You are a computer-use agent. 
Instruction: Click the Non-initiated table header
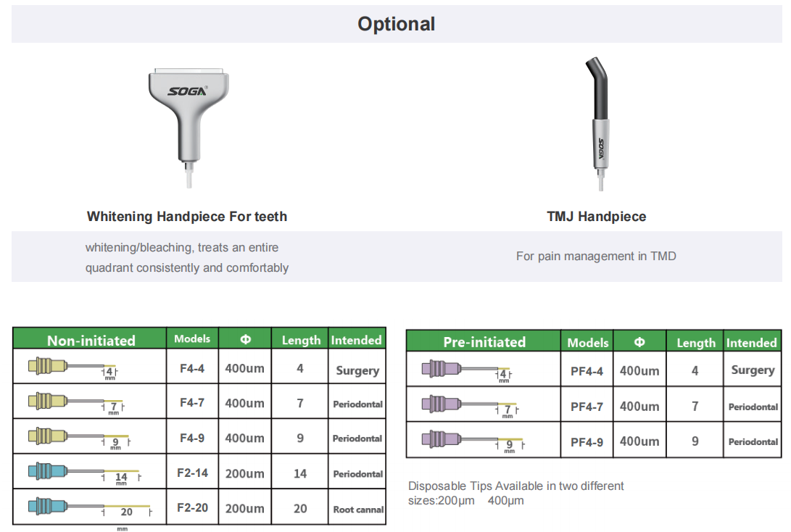pos(91,341)
